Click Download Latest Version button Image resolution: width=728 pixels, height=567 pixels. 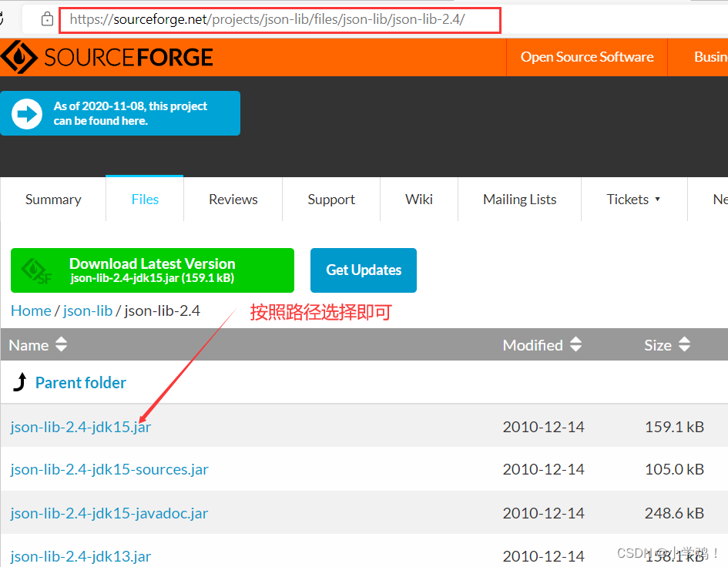pyautogui.click(x=153, y=270)
